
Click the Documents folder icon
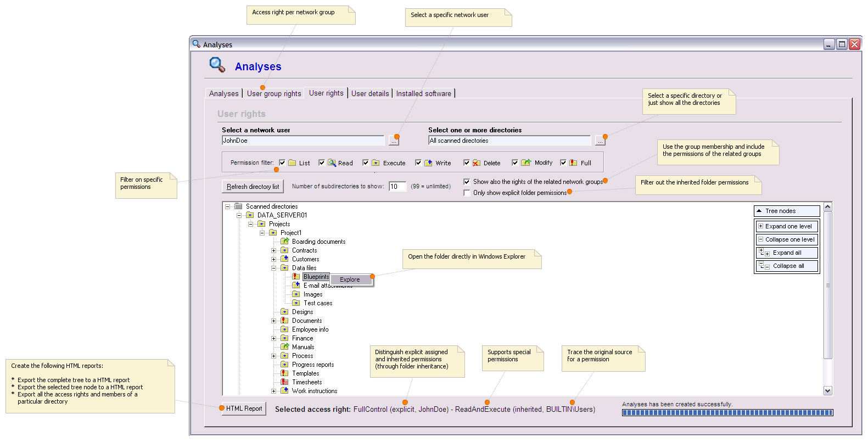coord(284,321)
